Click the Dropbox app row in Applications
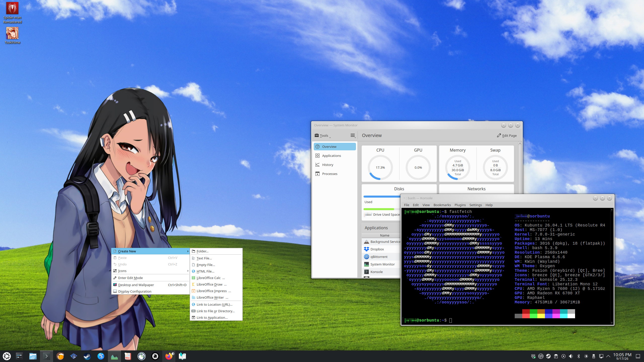 coord(382,249)
